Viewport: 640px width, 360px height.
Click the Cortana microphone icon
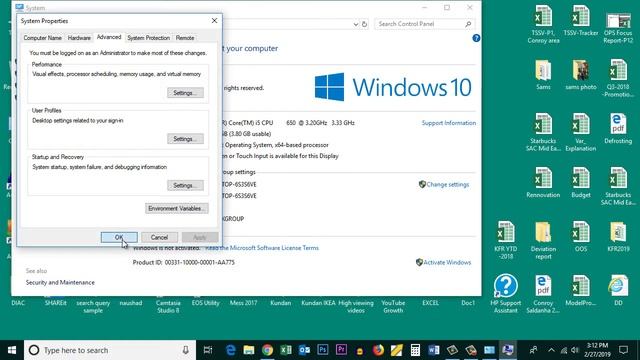185,350
